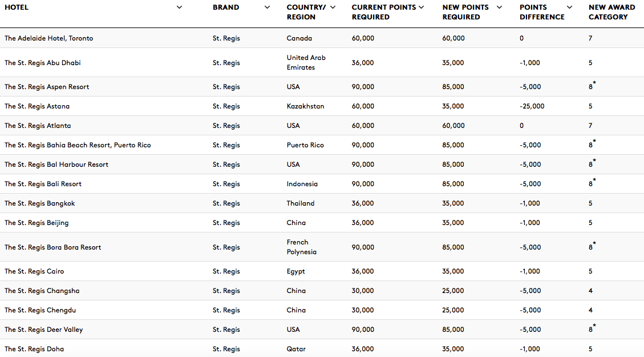Toggle sorting on Current Points Required chevron

pos(422,7)
